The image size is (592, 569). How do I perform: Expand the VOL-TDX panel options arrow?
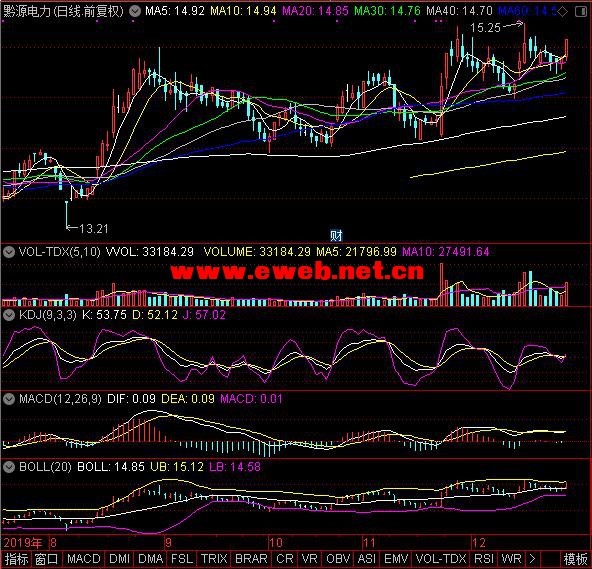pyautogui.click(x=9, y=252)
